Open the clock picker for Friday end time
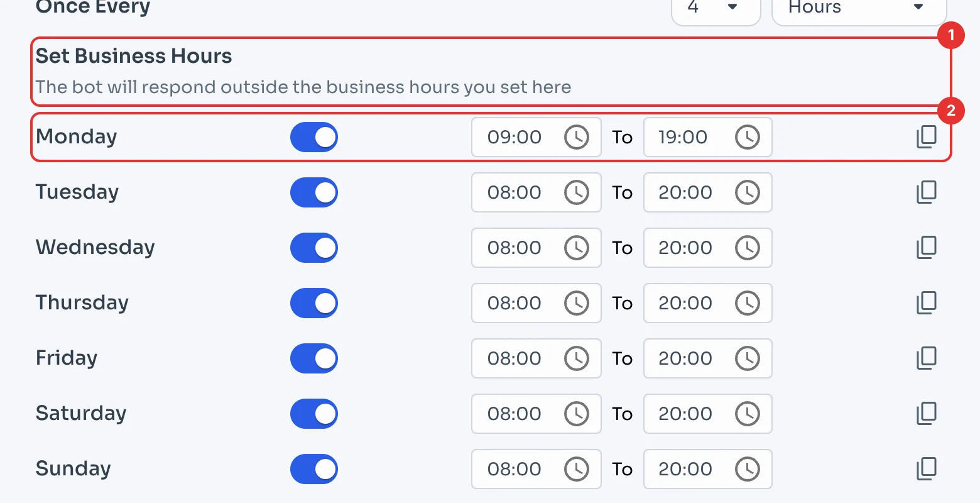The width and height of the screenshot is (980, 503). tap(747, 358)
